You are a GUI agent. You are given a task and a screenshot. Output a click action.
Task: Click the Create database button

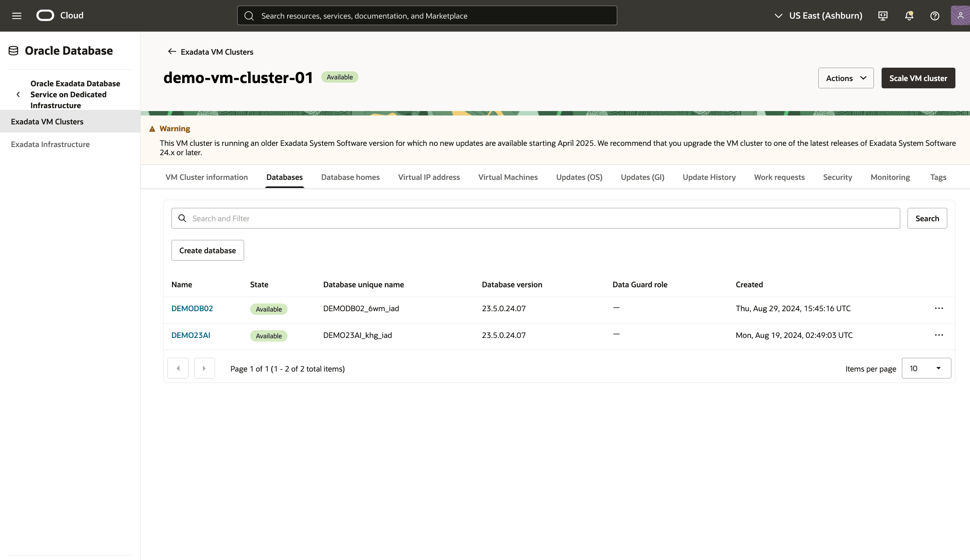207,250
